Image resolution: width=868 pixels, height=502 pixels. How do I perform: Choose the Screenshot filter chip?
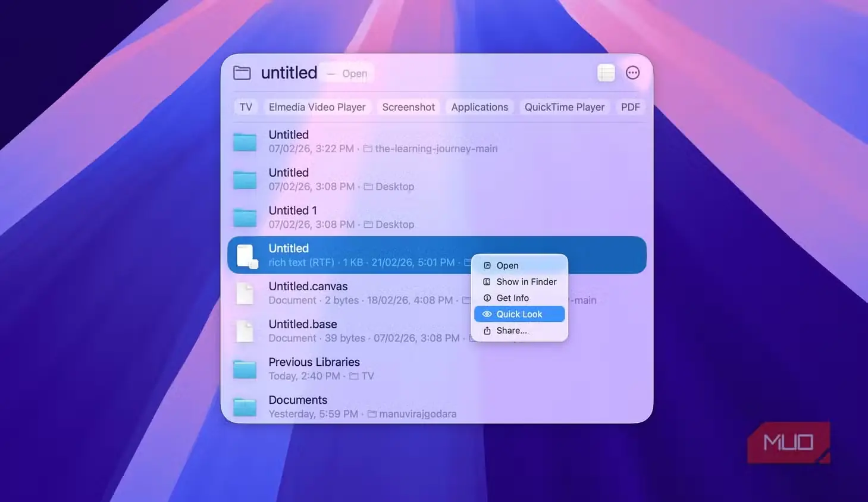(x=408, y=107)
